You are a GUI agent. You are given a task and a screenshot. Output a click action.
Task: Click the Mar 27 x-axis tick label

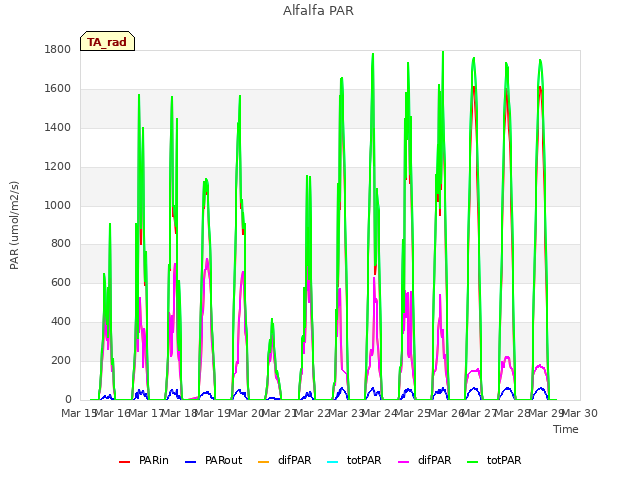click(480, 413)
